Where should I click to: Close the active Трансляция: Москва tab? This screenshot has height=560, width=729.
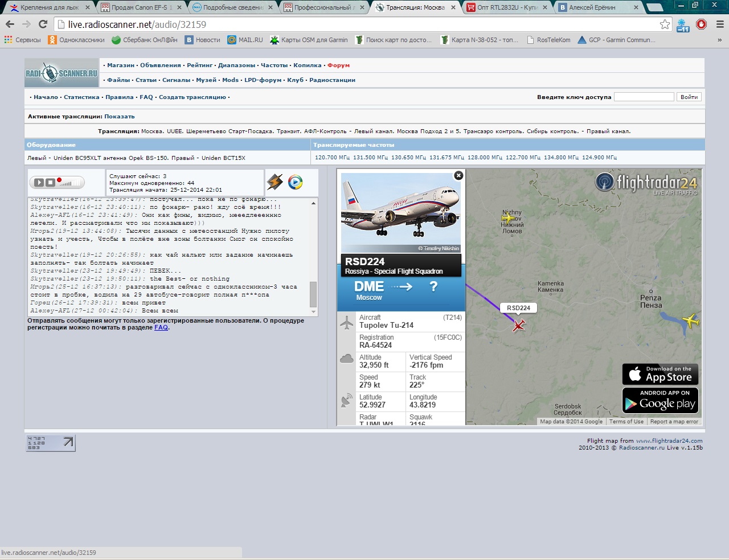pyautogui.click(x=453, y=7)
